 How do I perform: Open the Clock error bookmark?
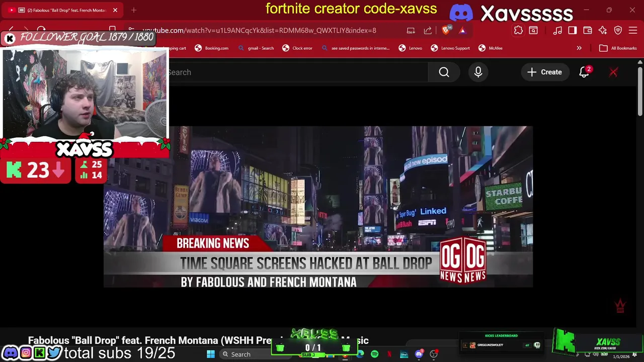click(x=297, y=48)
